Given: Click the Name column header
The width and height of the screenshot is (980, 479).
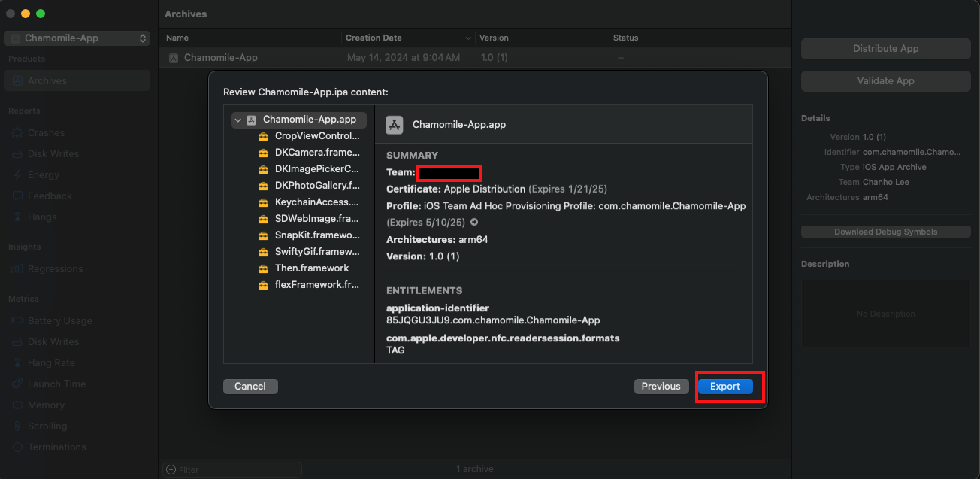Looking at the screenshot, I should [x=177, y=38].
